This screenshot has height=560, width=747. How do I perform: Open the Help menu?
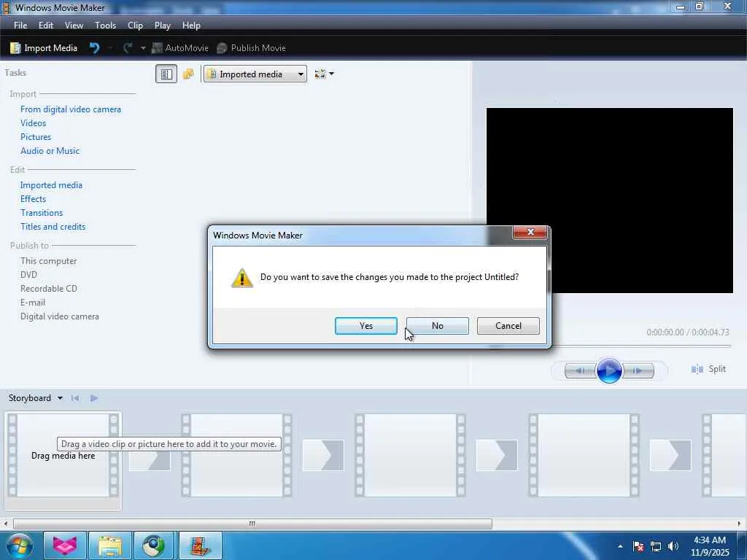pyautogui.click(x=192, y=26)
